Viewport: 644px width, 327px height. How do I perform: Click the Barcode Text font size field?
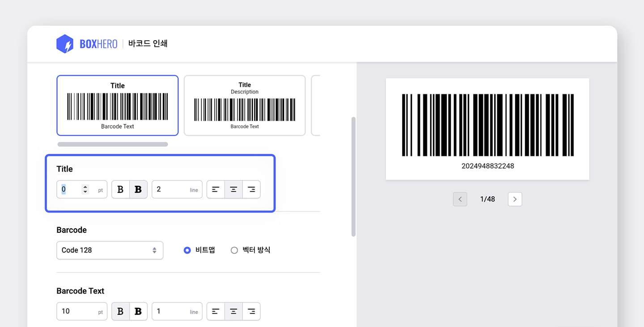(82, 311)
